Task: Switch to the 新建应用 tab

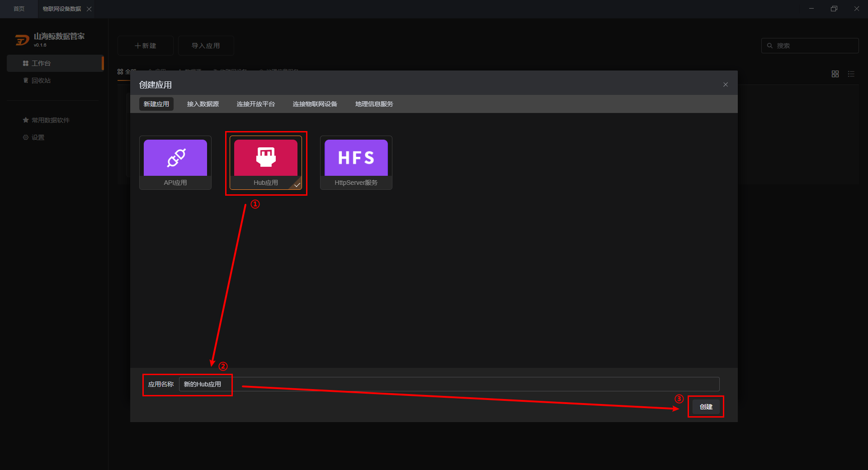Action: coord(156,104)
